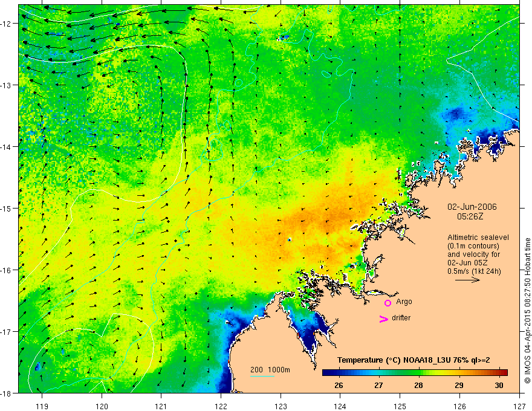
Task: Click the 'and velocity for' text
Action: click(x=473, y=254)
